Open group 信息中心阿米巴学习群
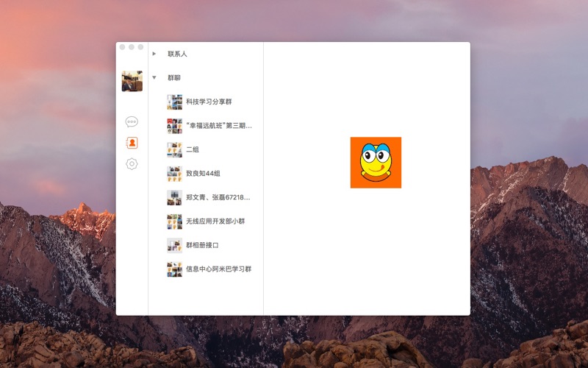Viewport: 588px width, 368px height. (206, 269)
